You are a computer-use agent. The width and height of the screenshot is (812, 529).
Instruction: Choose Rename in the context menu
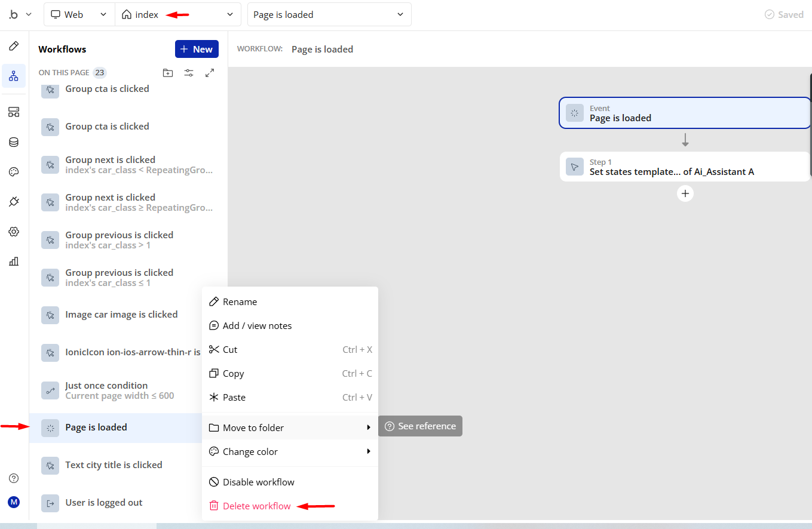tap(240, 302)
